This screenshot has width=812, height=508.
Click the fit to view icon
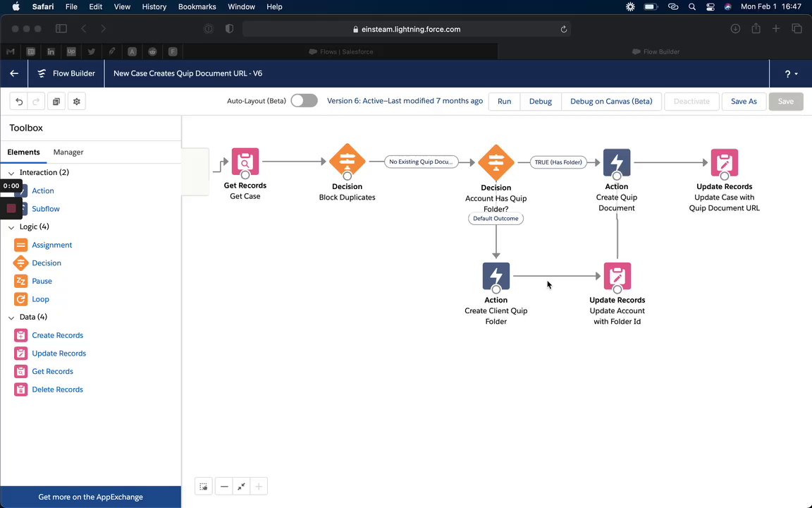click(x=241, y=487)
